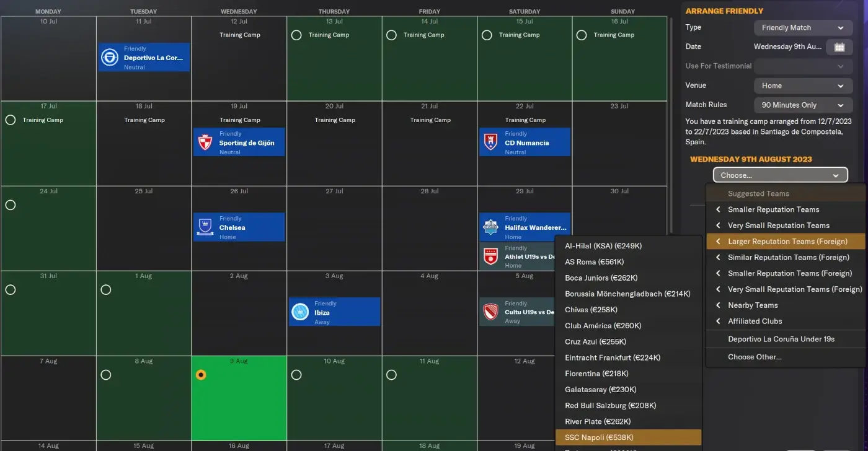This screenshot has height=451, width=868.
Task: Expand Larger Reputation Teams (Foreign) submenu
Action: point(786,242)
